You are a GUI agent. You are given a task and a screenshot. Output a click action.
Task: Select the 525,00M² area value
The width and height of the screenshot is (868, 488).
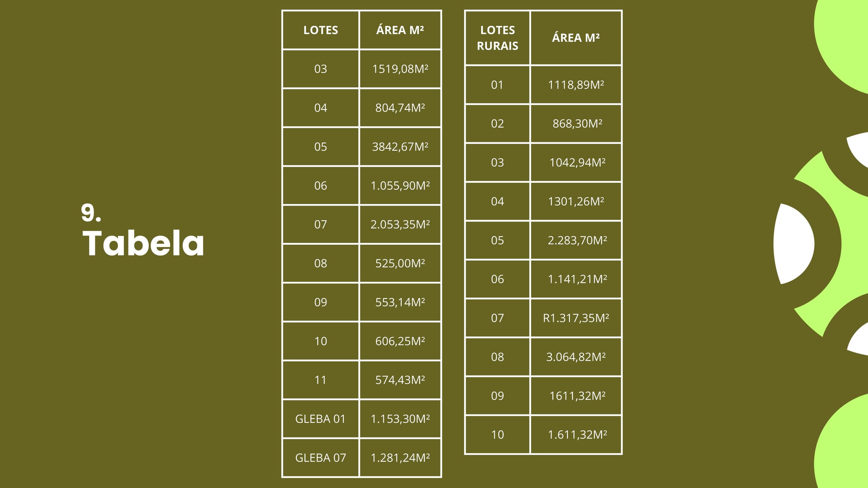click(400, 263)
